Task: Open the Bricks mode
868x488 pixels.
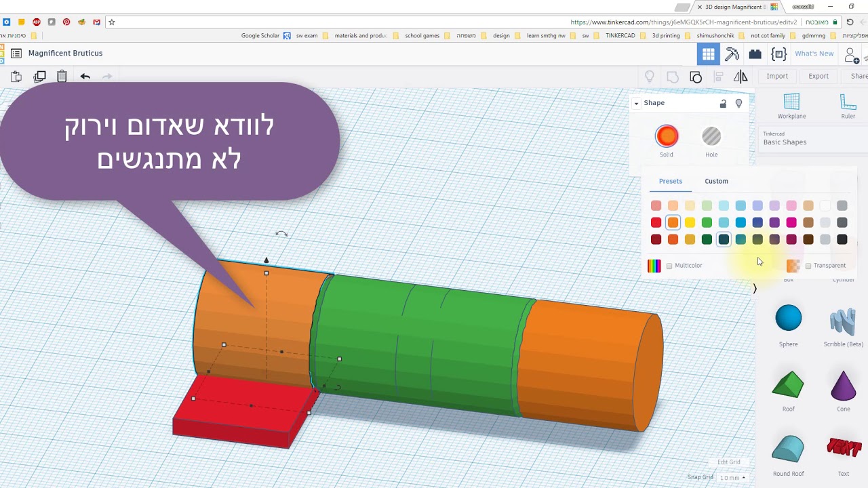Action: [x=755, y=54]
